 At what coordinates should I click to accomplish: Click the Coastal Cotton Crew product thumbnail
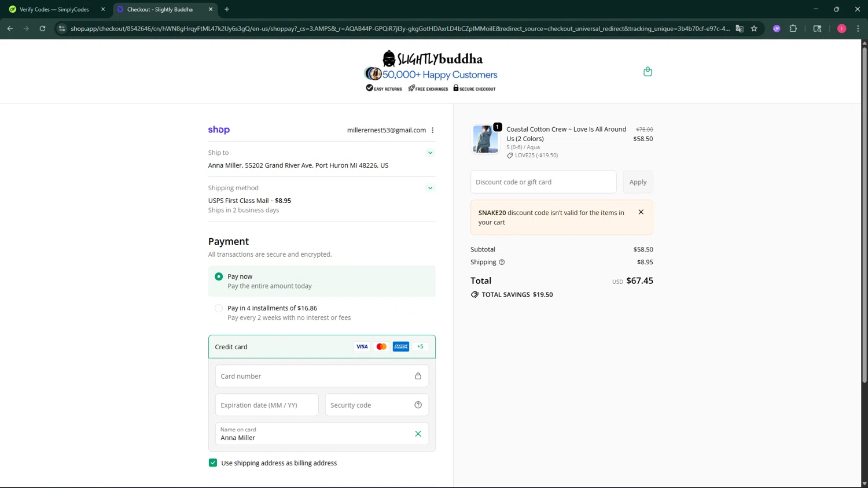click(x=485, y=139)
